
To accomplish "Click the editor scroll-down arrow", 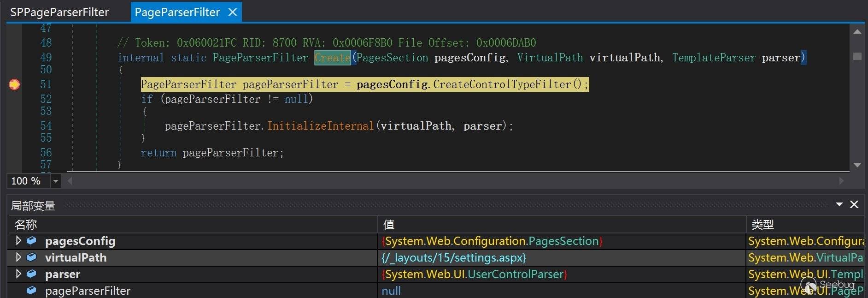I will tap(857, 165).
